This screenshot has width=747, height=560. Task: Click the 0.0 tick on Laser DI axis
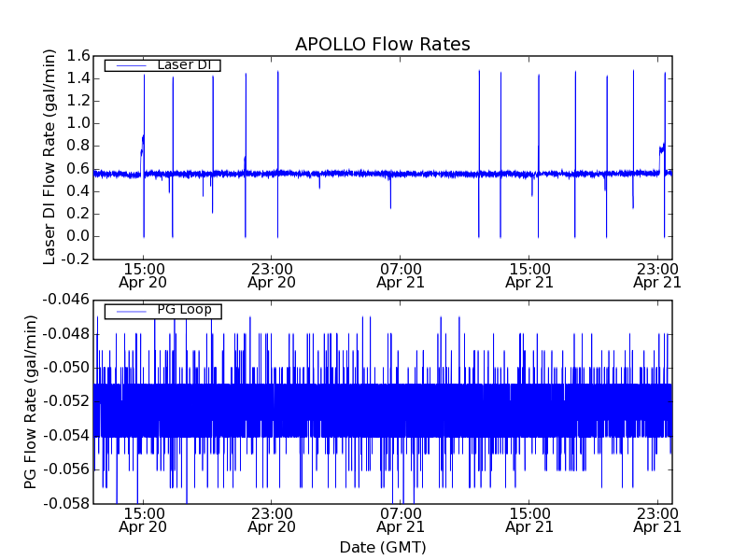click(78, 236)
